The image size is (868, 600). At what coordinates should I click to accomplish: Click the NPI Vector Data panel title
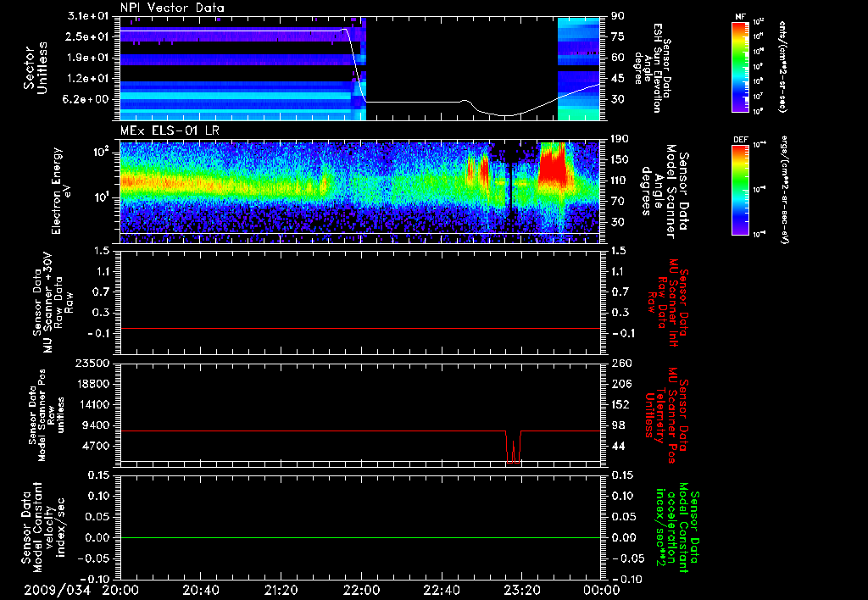point(172,8)
